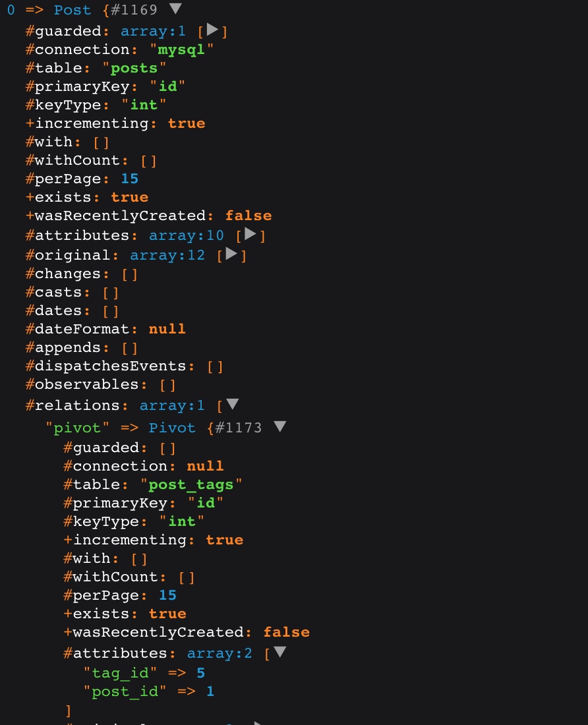Expand the #attributes array:10 arrow

click(250, 234)
